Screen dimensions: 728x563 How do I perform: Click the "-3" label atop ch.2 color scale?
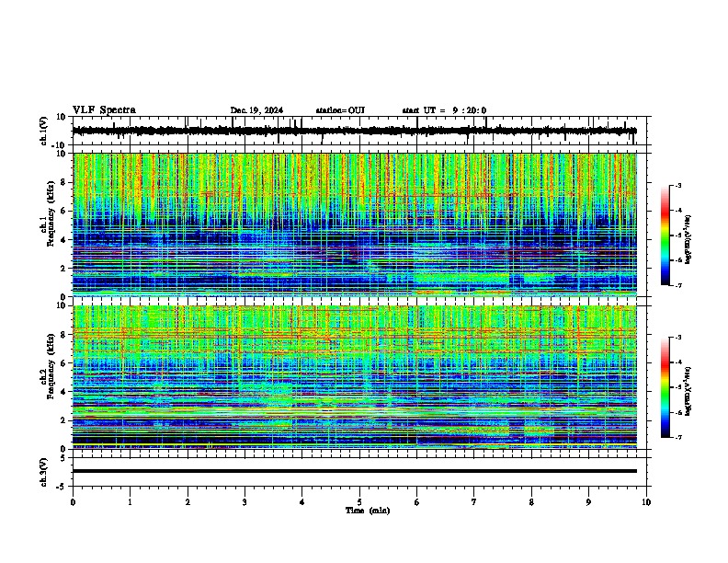click(x=677, y=338)
